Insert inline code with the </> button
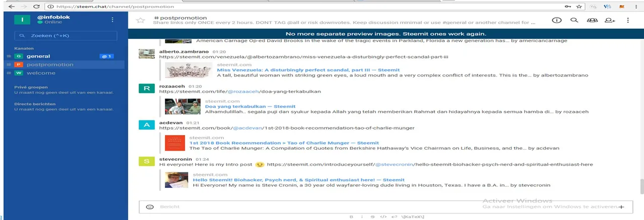Image resolution: width=644 pixels, height=220 pixels. (383, 216)
